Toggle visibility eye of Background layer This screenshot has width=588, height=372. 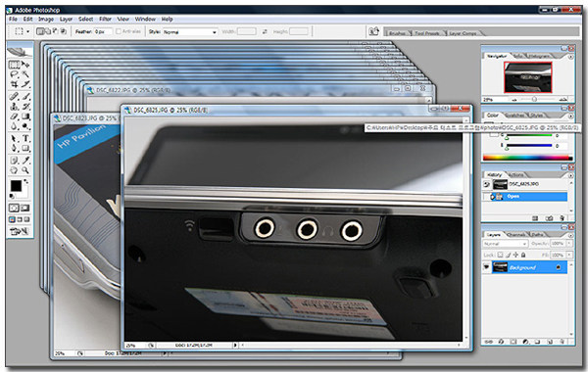click(486, 267)
